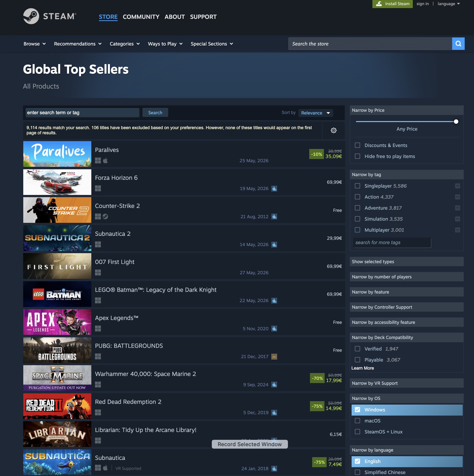Click the Install Steam download icon

[379, 4]
